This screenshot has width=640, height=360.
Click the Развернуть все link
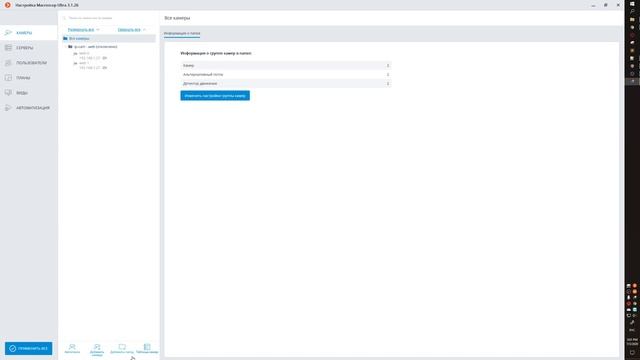(81, 30)
